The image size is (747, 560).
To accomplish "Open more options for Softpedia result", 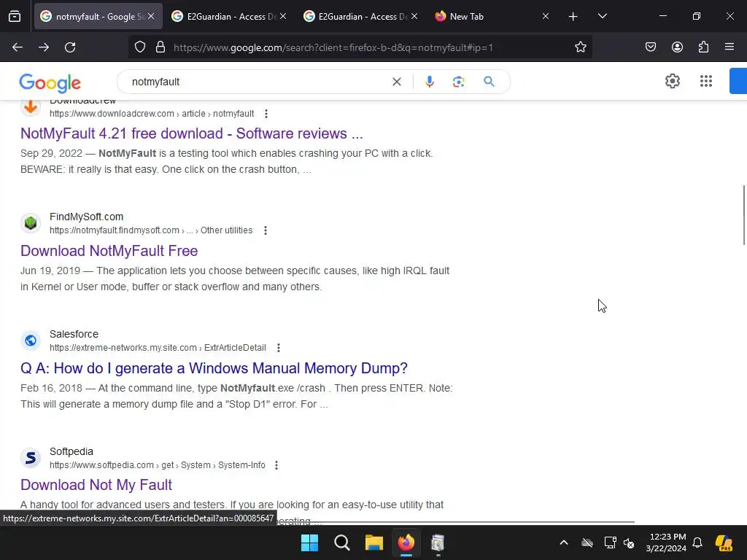I will pyautogui.click(x=276, y=465).
